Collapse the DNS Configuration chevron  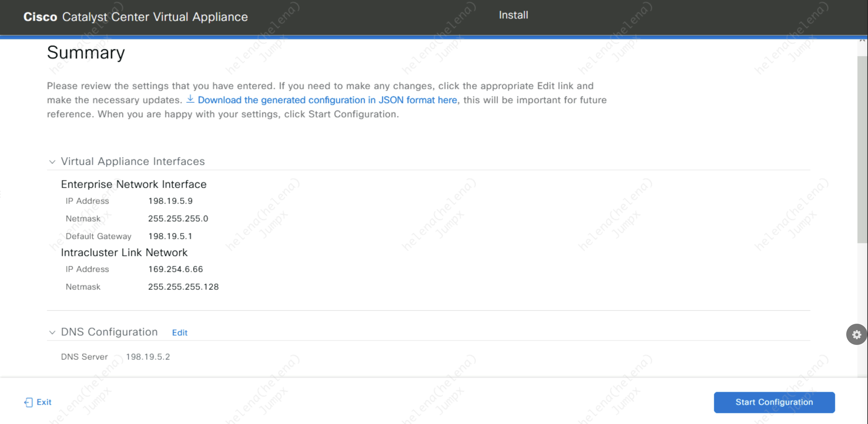click(52, 332)
